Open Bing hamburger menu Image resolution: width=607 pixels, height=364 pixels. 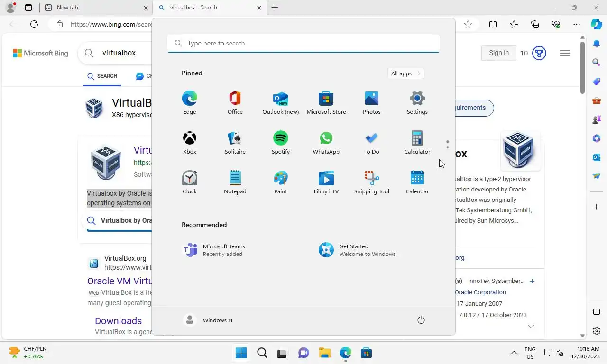coord(565,53)
